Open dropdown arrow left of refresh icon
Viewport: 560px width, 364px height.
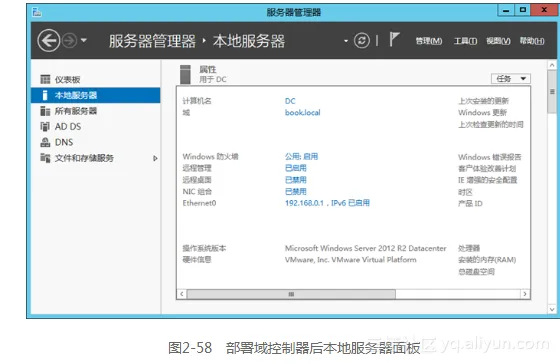[346, 41]
